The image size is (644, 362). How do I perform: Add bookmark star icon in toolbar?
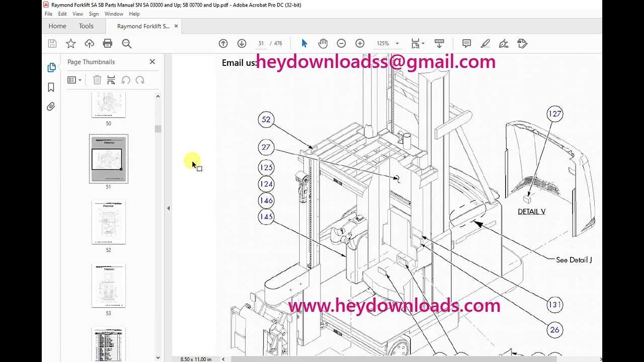click(x=71, y=44)
